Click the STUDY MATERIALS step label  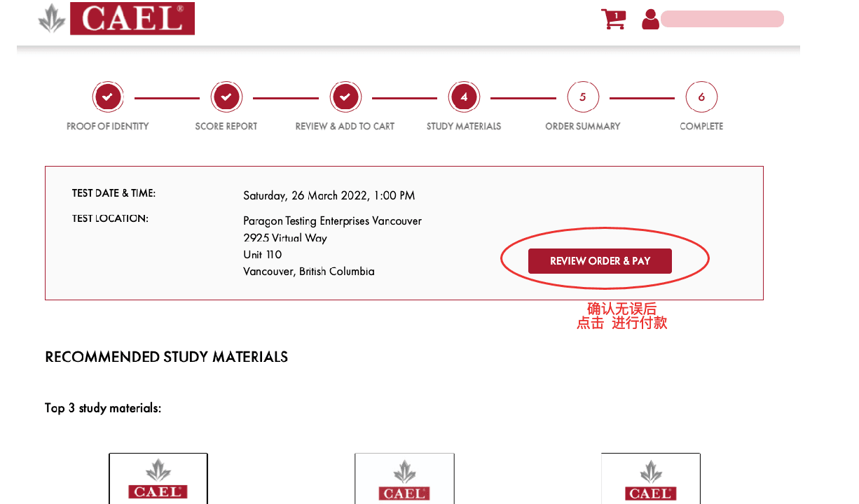464,127
